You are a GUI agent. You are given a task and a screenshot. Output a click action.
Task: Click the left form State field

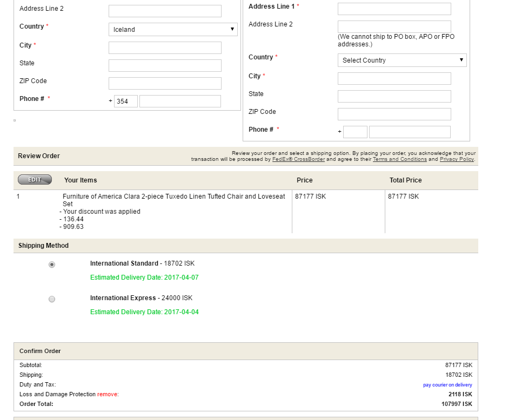165,65
